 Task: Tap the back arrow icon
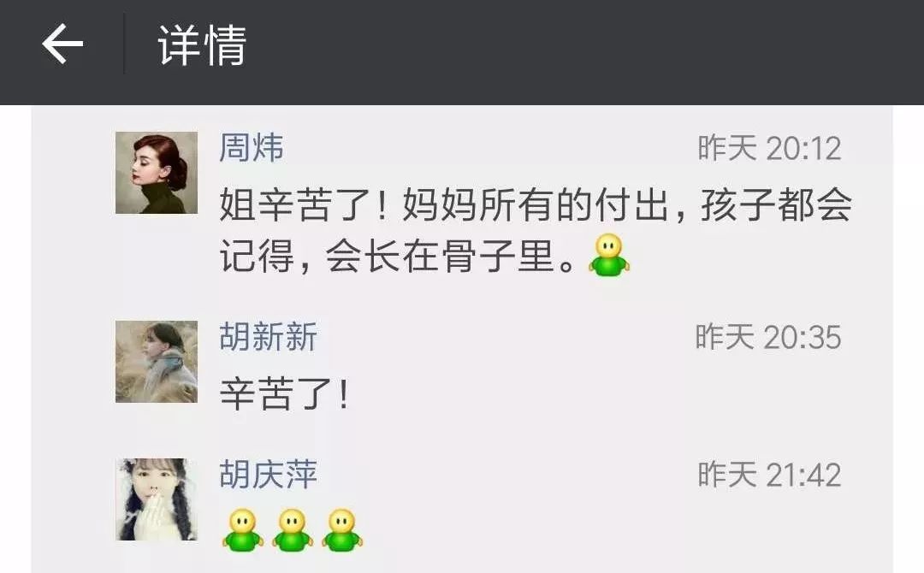pyautogui.click(x=62, y=44)
